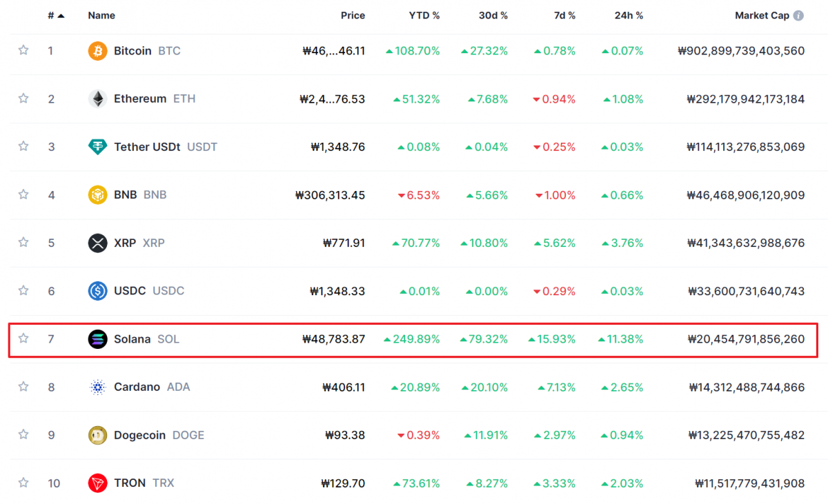Click the Tether USDt logo icon
This screenshot has width=828, height=504.
pyautogui.click(x=98, y=147)
